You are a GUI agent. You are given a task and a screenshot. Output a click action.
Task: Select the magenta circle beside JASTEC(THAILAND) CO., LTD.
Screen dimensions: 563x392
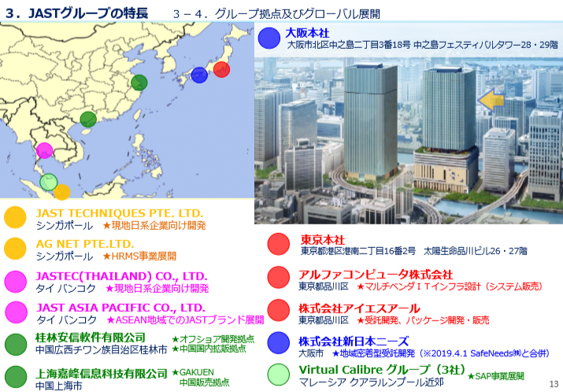point(16,282)
